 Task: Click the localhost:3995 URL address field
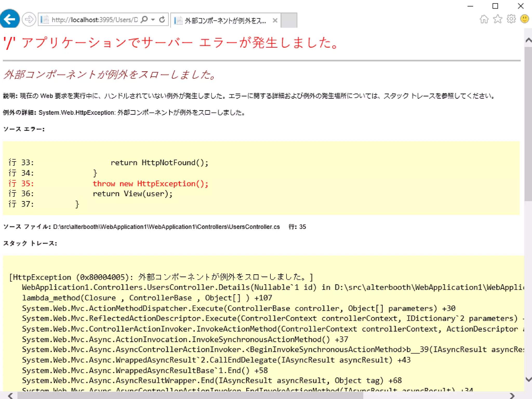click(x=95, y=20)
